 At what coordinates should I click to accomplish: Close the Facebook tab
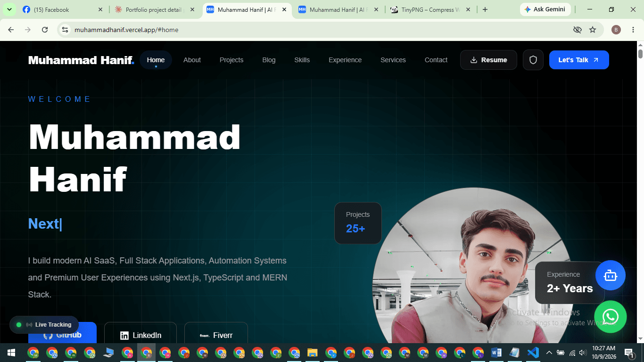tap(100, 9)
